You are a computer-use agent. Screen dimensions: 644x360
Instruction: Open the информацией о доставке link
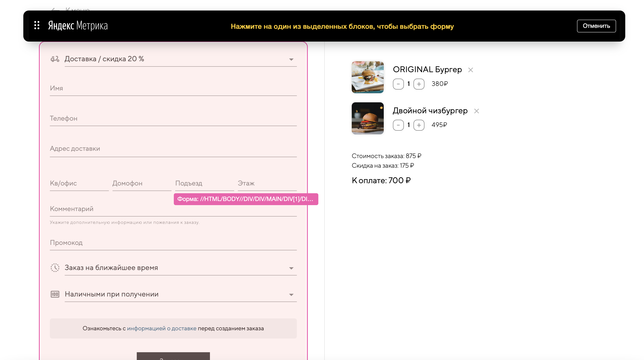click(x=161, y=328)
